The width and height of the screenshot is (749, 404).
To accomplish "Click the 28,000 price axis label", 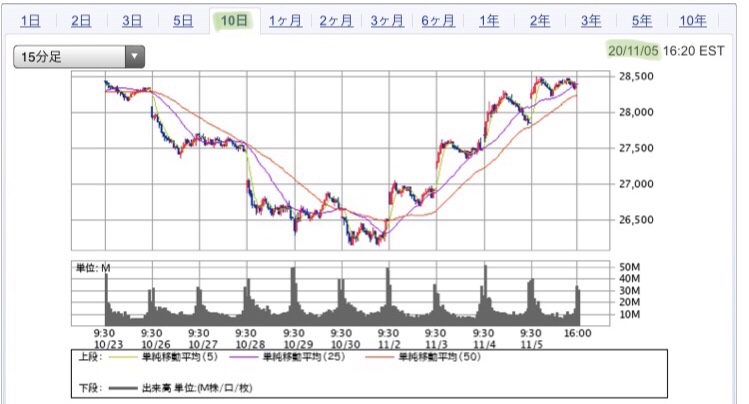I will [x=636, y=112].
